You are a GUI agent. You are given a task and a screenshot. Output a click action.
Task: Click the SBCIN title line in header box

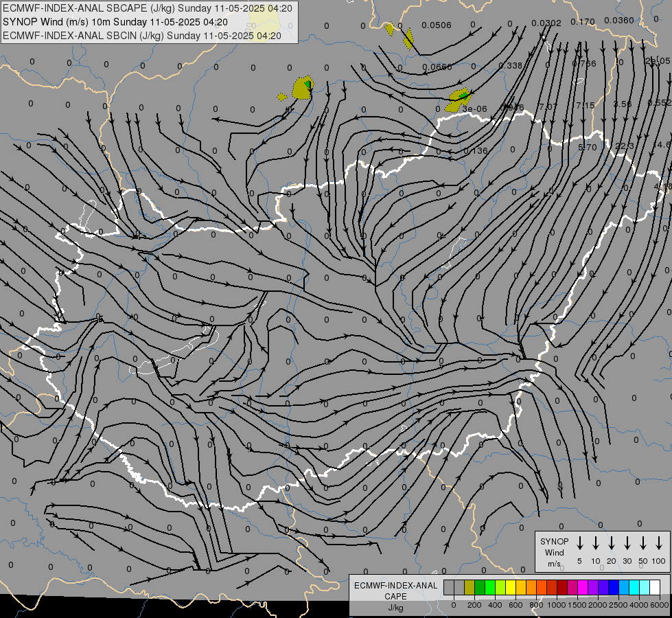(142, 36)
